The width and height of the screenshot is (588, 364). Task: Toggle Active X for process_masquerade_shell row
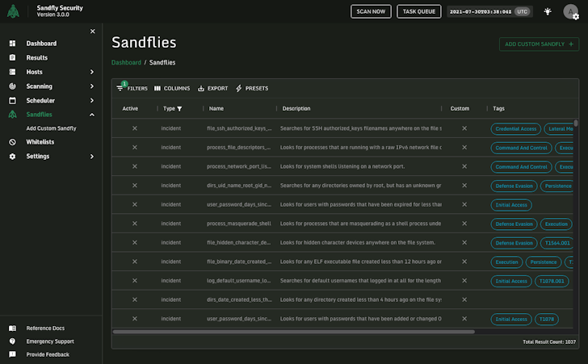[x=135, y=224]
